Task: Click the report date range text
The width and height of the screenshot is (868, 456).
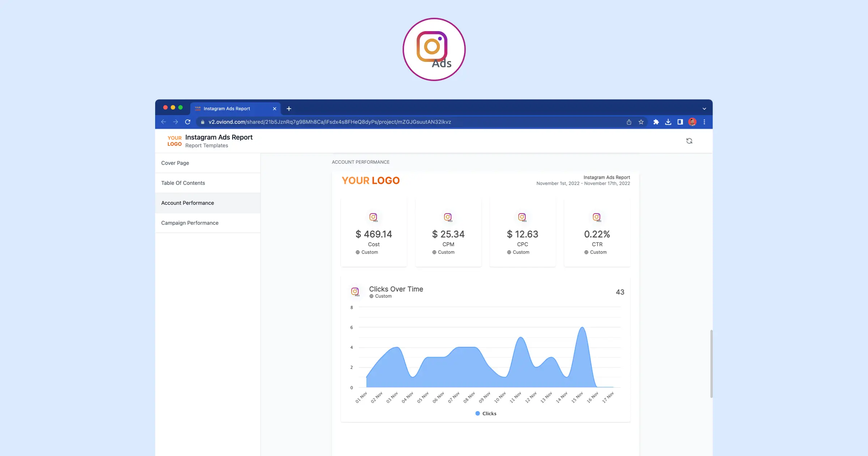Action: coord(583,183)
